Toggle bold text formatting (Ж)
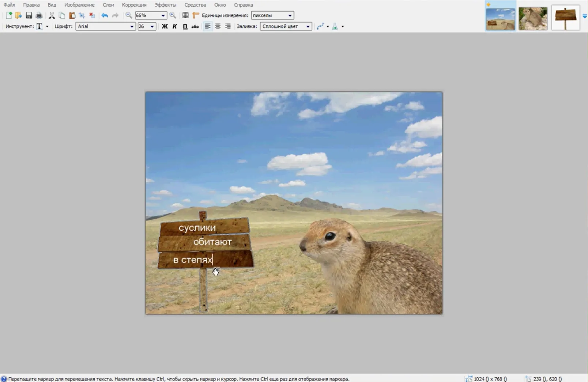588x382 pixels. (x=165, y=26)
